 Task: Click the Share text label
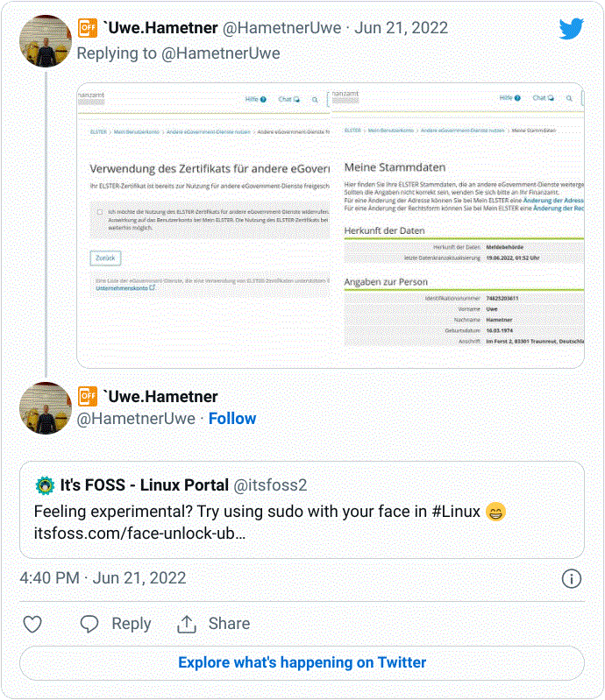tap(229, 624)
